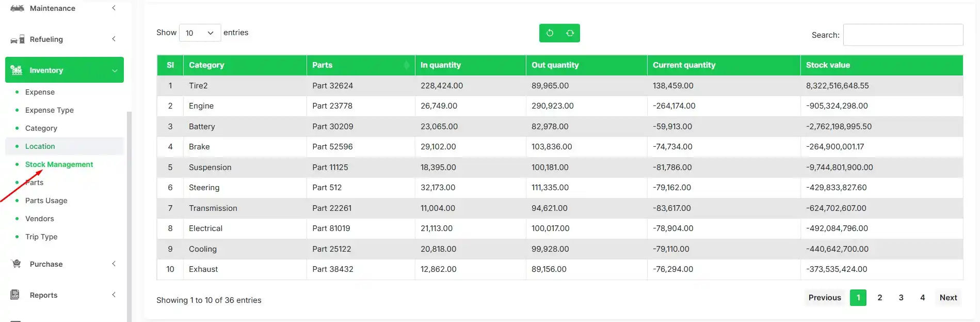The image size is (980, 322).
Task: Click the first green reload icon button
Action: [x=550, y=33]
